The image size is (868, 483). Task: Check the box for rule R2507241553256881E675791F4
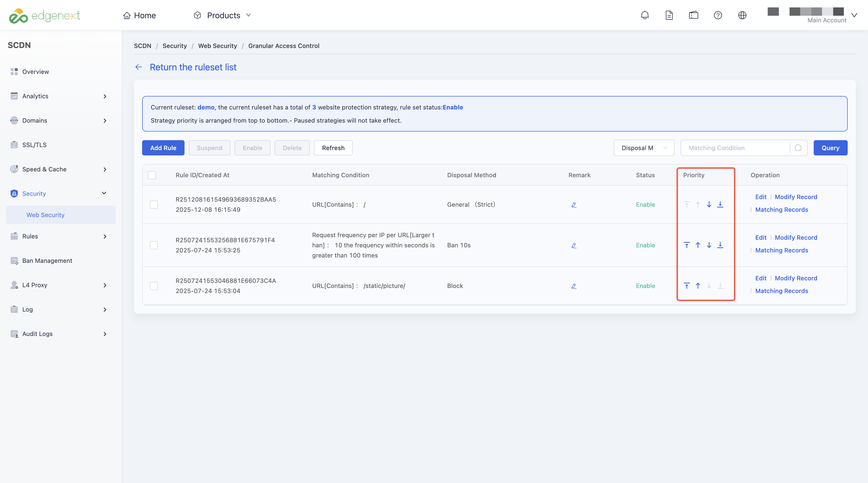(154, 245)
